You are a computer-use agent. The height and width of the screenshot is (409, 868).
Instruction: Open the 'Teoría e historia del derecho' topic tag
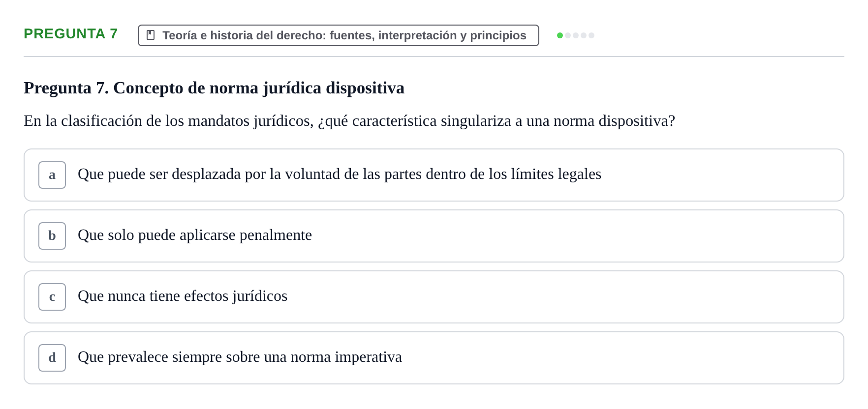coord(339,35)
